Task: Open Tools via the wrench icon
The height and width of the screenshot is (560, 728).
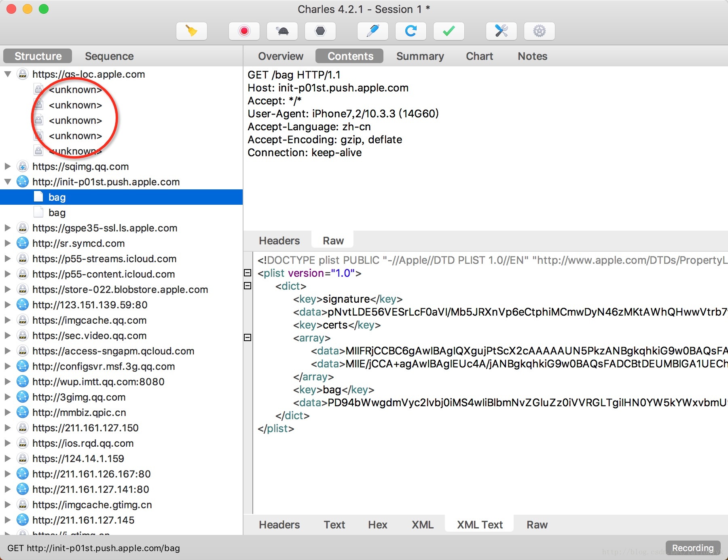Action: point(502,31)
